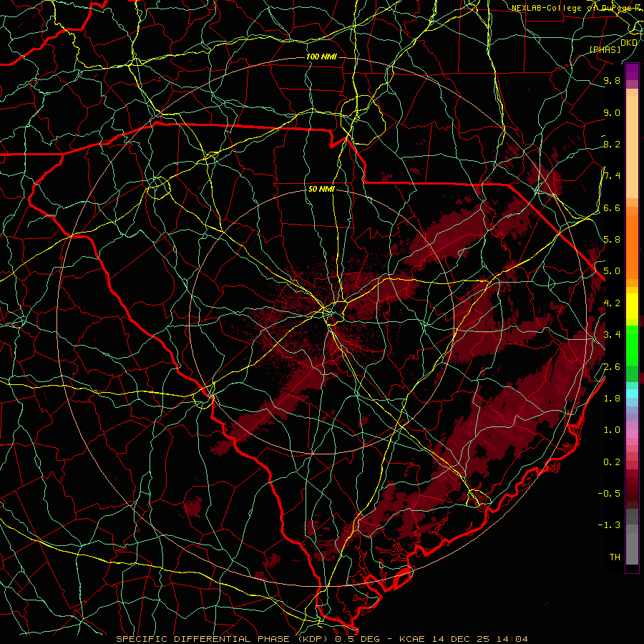Select the 6.6 value on the color scale
The height and width of the screenshot is (644, 644).
tap(612, 208)
